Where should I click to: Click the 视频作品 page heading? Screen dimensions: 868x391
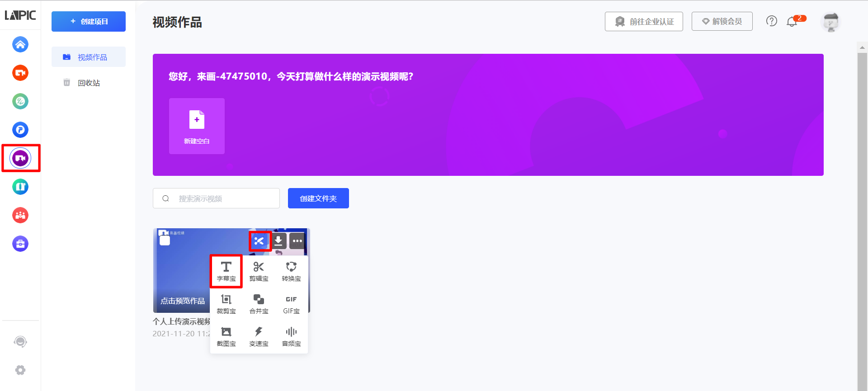pyautogui.click(x=177, y=22)
